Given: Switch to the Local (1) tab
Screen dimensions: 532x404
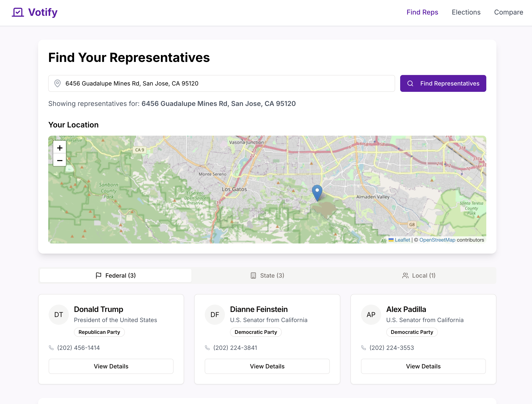Looking at the screenshot, I should coord(419,275).
